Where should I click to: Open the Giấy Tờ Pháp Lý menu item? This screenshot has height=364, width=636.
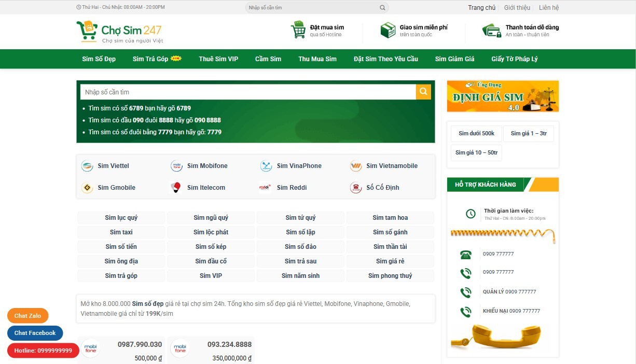[515, 59]
